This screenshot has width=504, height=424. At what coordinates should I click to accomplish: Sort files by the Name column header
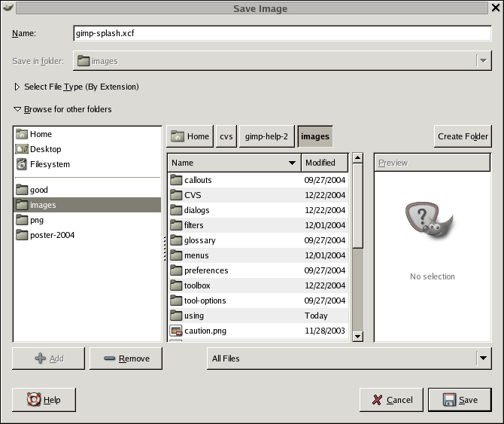tap(233, 163)
